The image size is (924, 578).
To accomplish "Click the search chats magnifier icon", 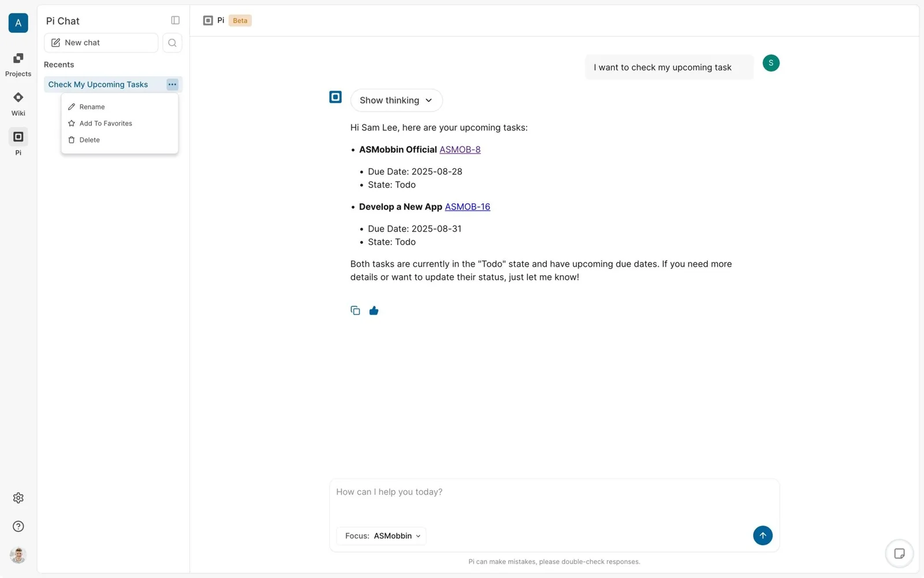I will [172, 43].
